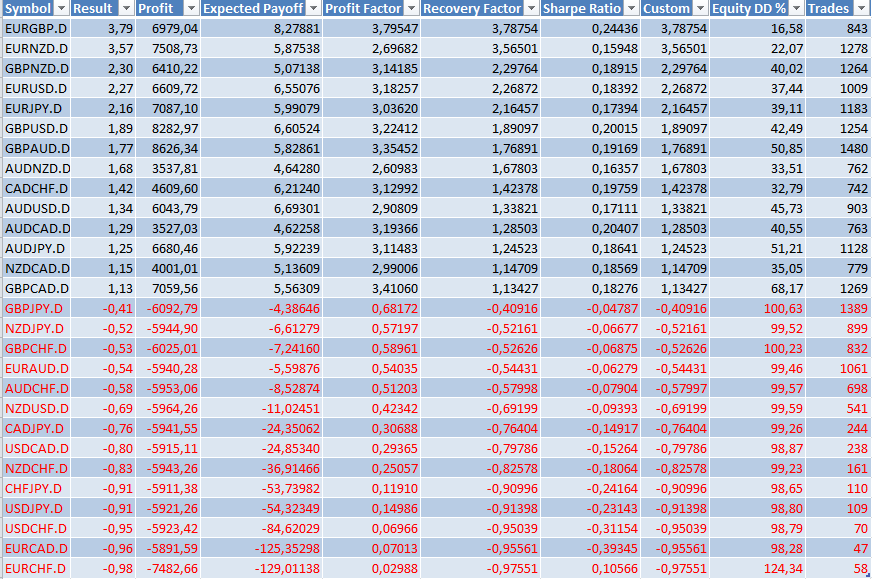Select the GBPJPY.D symbol cell

pos(36,309)
